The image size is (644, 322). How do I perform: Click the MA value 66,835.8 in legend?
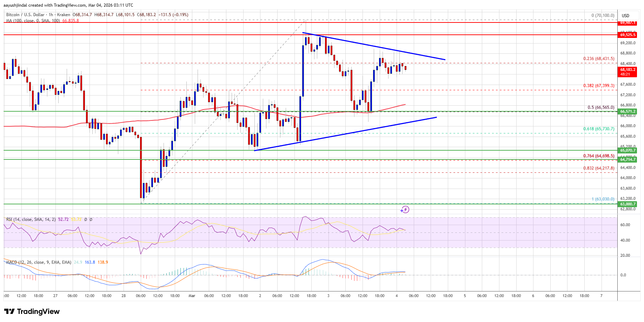point(71,21)
